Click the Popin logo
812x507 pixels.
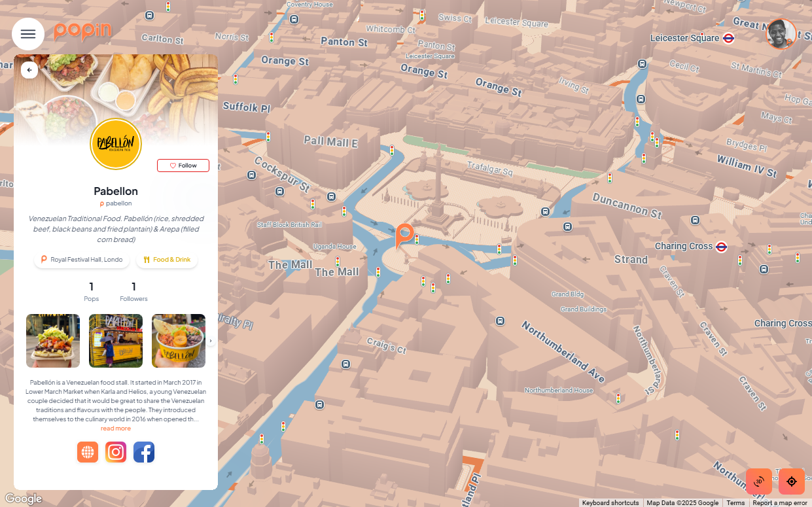pos(82,31)
